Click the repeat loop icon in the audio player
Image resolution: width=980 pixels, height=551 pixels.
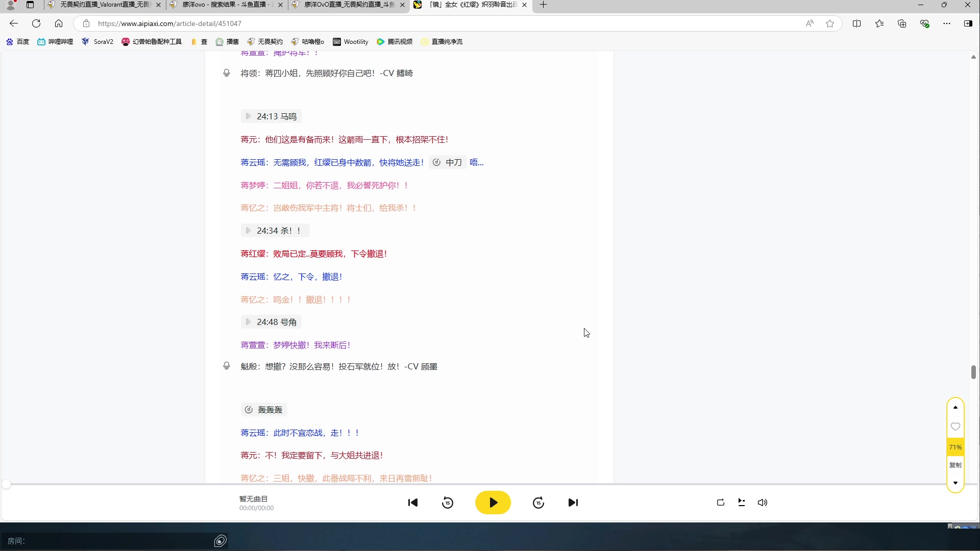720,503
